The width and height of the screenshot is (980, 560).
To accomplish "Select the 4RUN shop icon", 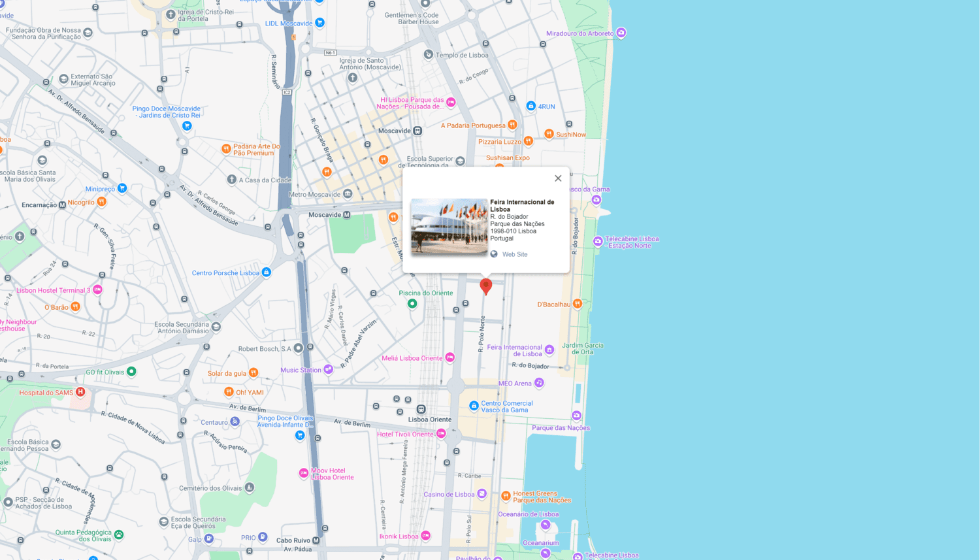I will pos(531,106).
